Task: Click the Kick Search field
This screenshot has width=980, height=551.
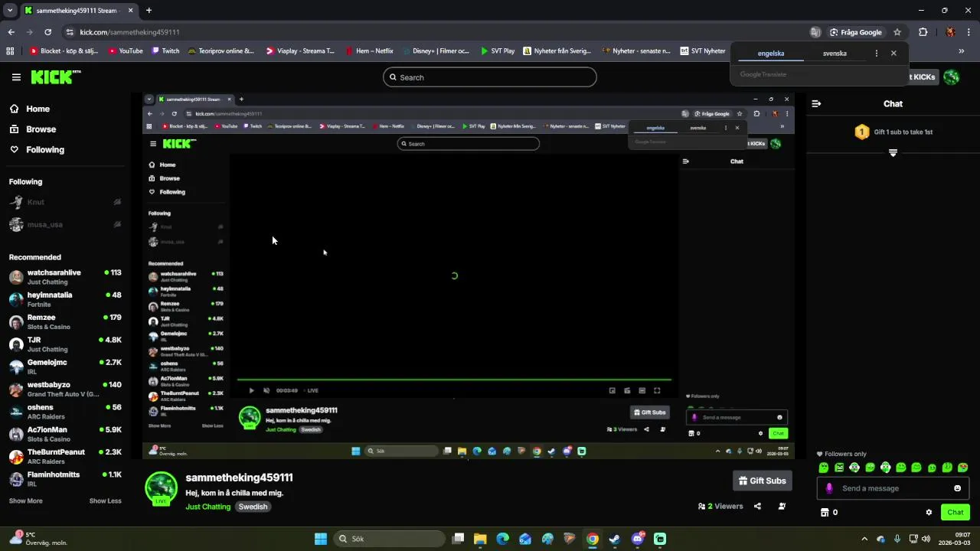Action: 490,77
